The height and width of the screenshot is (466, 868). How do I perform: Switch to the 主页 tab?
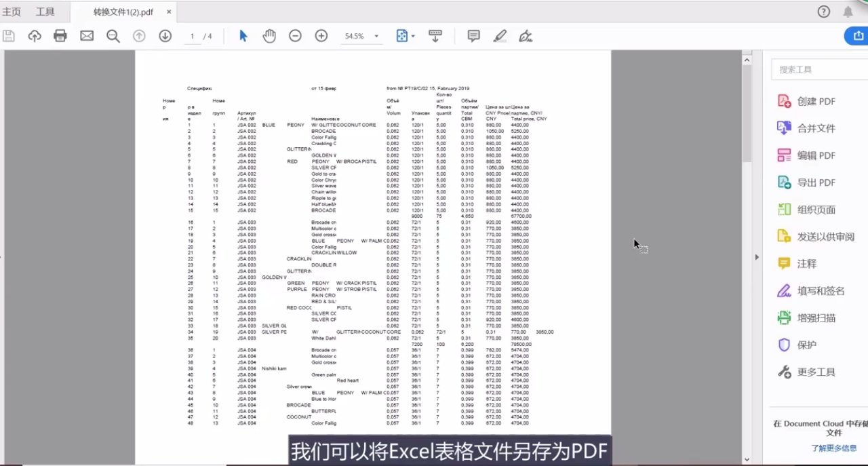12,12
